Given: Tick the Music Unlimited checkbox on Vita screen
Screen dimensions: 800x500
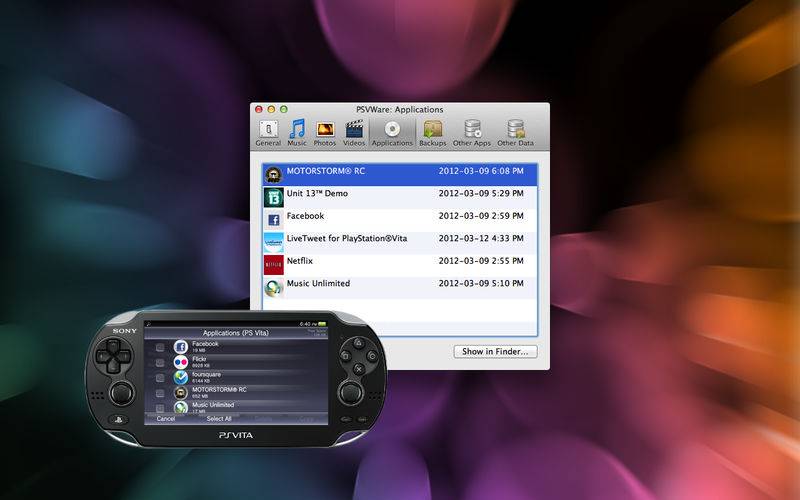Looking at the screenshot, I should 160,408.
